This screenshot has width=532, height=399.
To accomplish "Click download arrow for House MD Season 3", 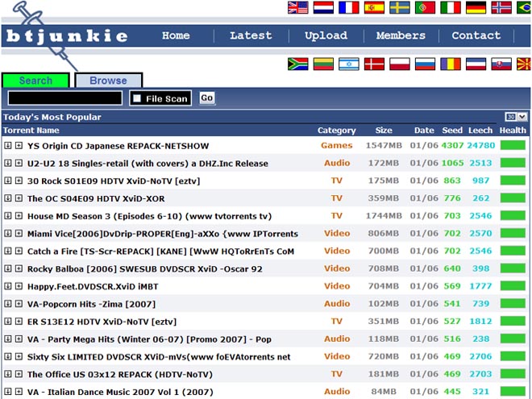I will [8, 216].
